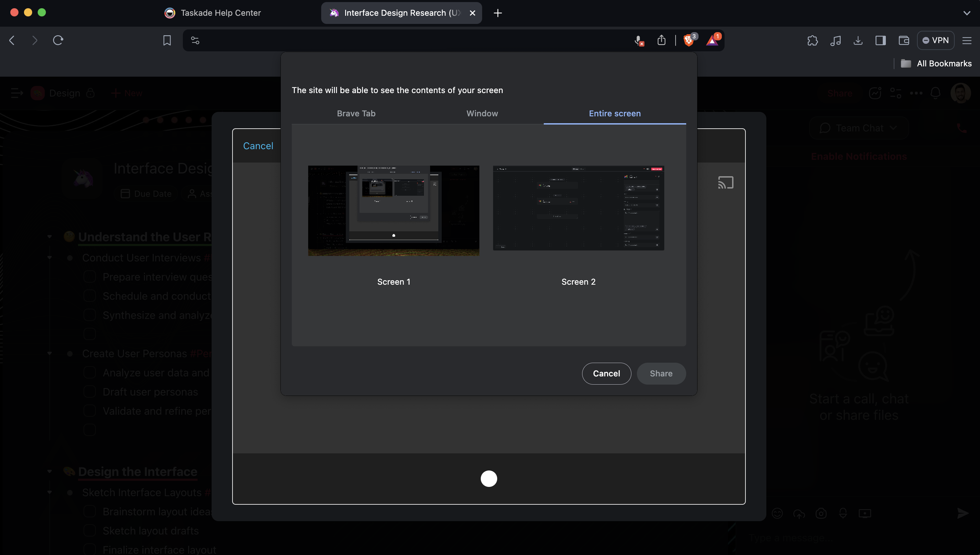The height and width of the screenshot is (555, 980).
Task: Toggle the browser sidebar panel icon
Action: tap(880, 40)
